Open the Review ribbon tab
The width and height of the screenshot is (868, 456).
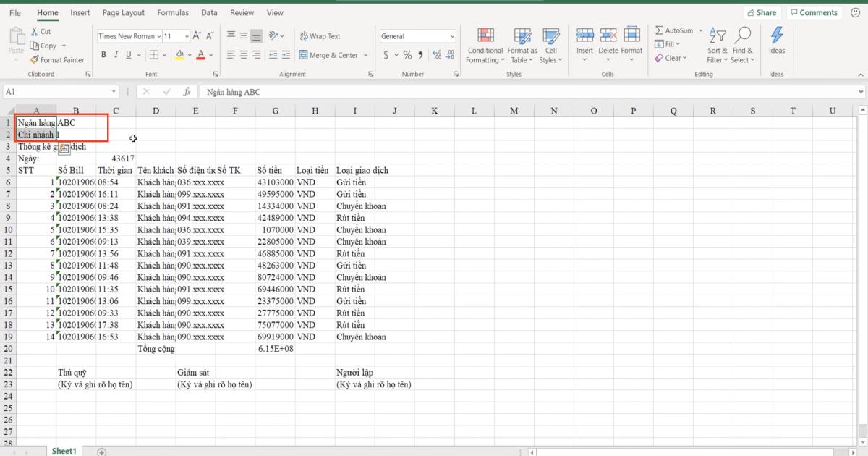pyautogui.click(x=242, y=12)
